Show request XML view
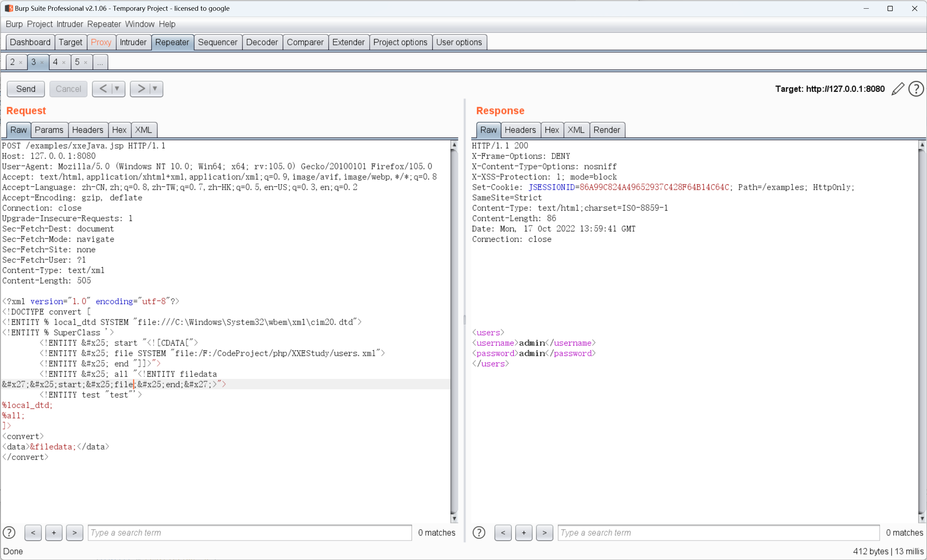The image size is (927, 560). click(x=144, y=130)
